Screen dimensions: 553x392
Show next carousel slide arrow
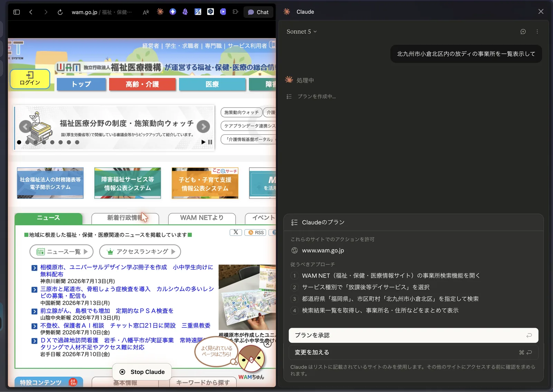[203, 127]
